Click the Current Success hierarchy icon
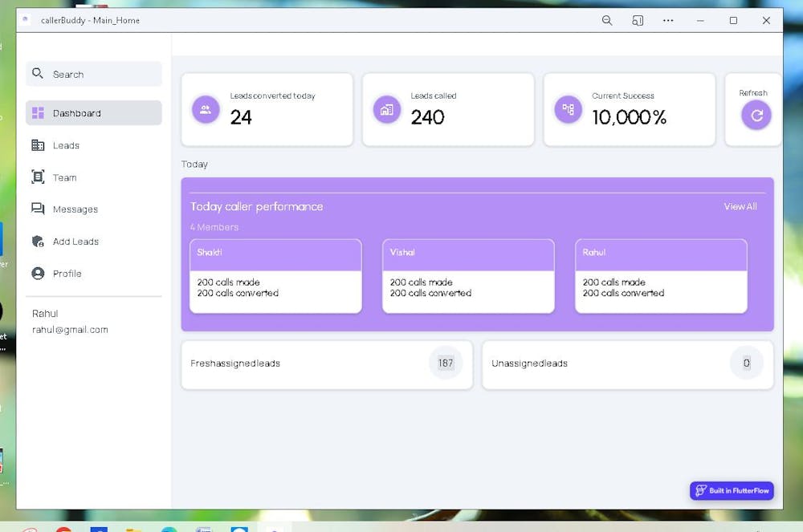Viewport: 803px width, 532px height. [568, 109]
